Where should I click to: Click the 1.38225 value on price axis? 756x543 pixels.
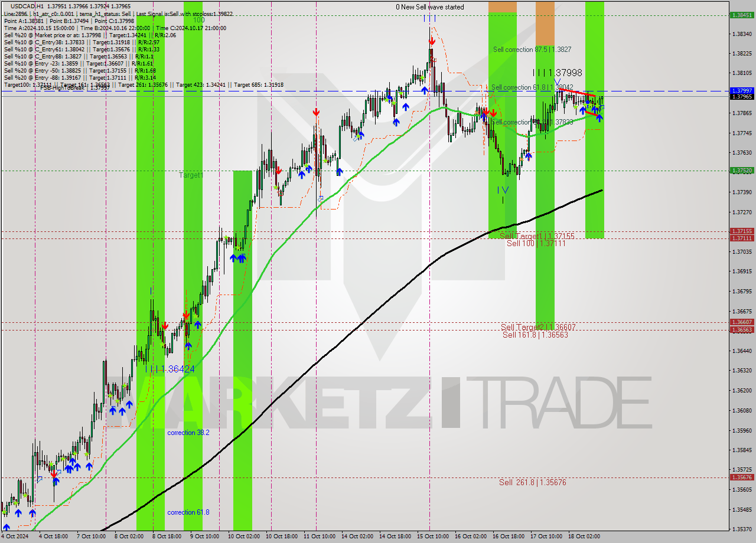(x=741, y=53)
